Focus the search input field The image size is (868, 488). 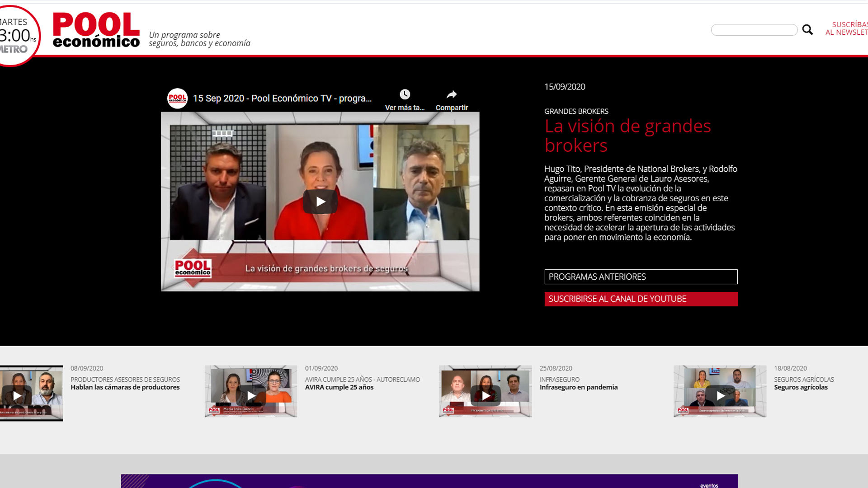[754, 30]
